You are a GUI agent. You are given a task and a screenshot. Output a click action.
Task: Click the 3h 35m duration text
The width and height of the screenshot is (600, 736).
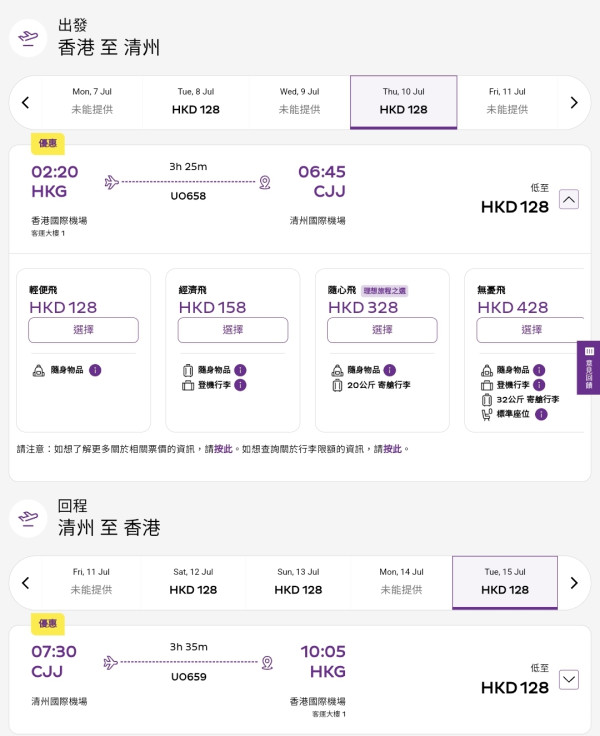click(189, 647)
